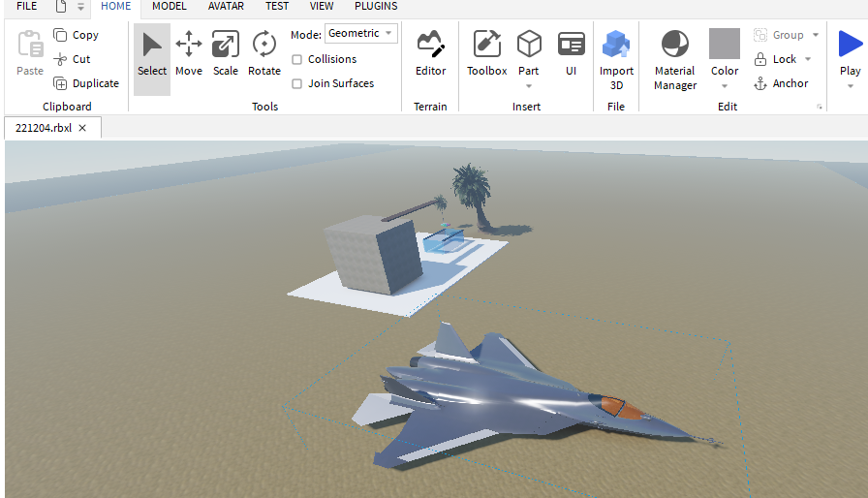Switch to the MODEL ribbon tab

click(170, 6)
